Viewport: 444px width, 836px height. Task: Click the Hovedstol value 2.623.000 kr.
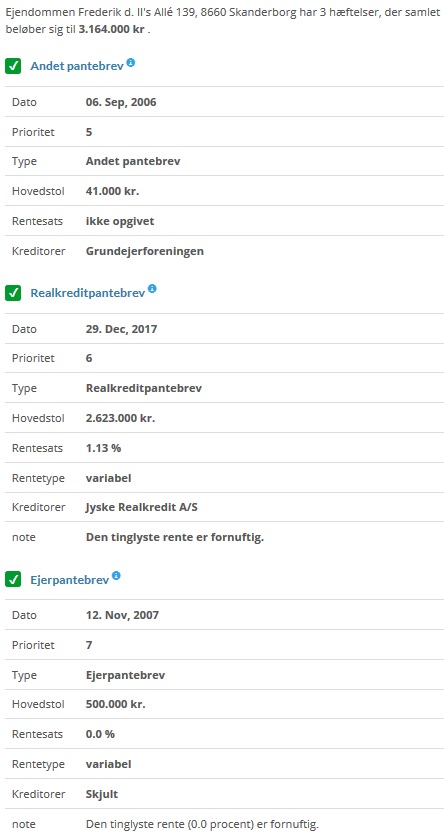120,418
